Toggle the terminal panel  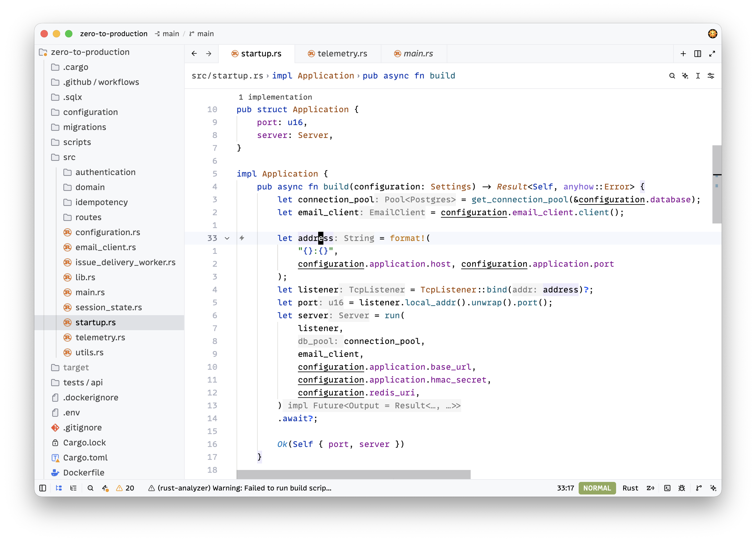(667, 488)
